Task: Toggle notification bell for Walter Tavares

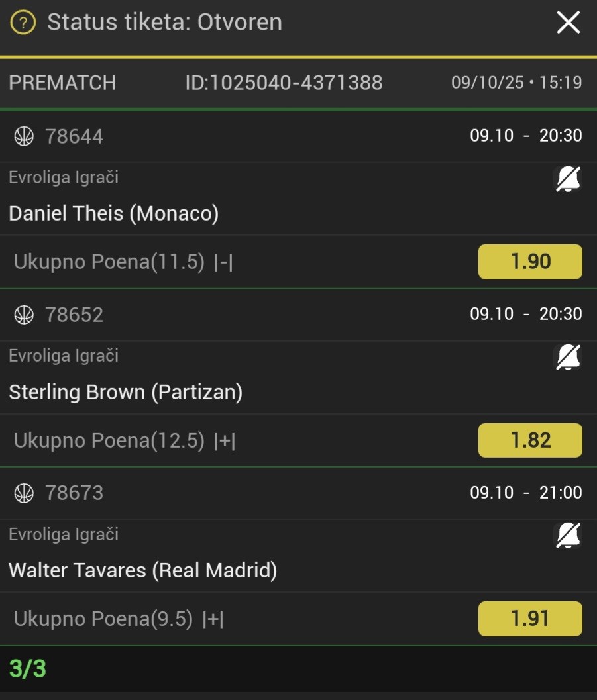Action: click(567, 535)
